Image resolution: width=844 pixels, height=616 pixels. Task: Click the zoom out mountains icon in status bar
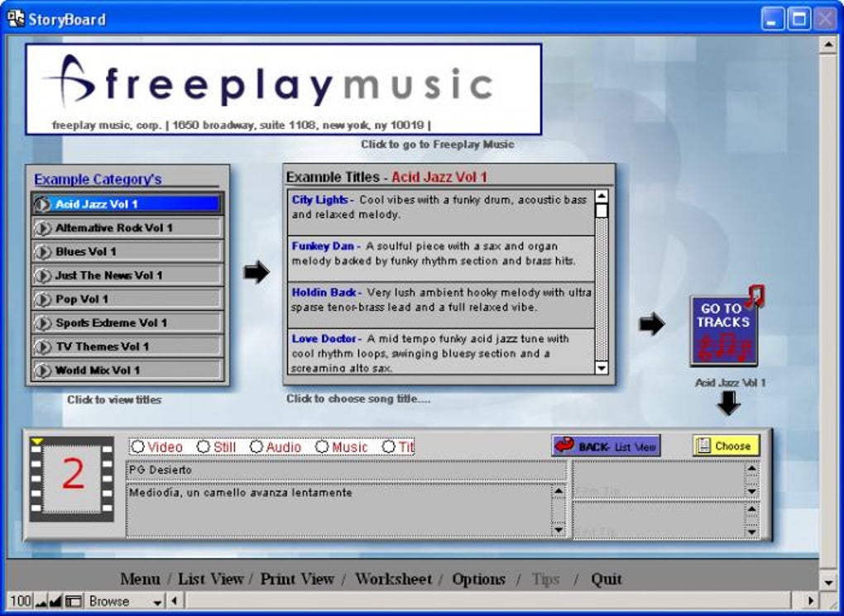point(41,601)
